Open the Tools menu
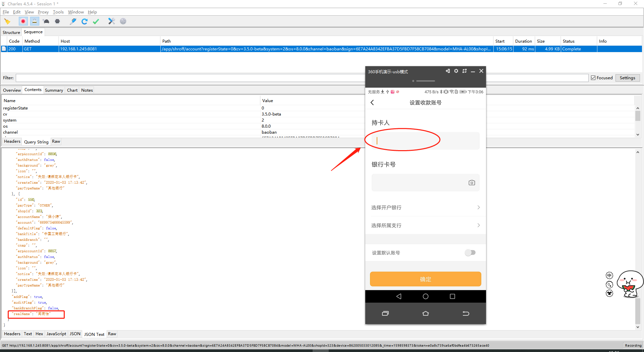Viewport: 644px width, 352px height. 58,12
